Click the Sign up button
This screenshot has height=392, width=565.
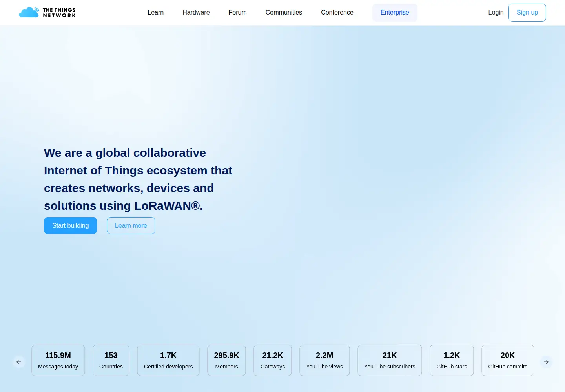[x=527, y=13]
